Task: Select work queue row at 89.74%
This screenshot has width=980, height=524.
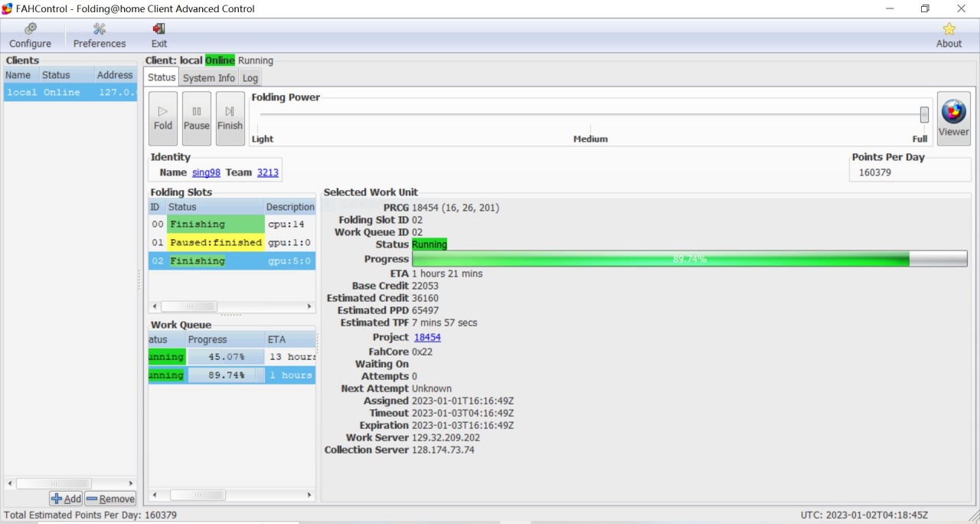Action: click(231, 375)
